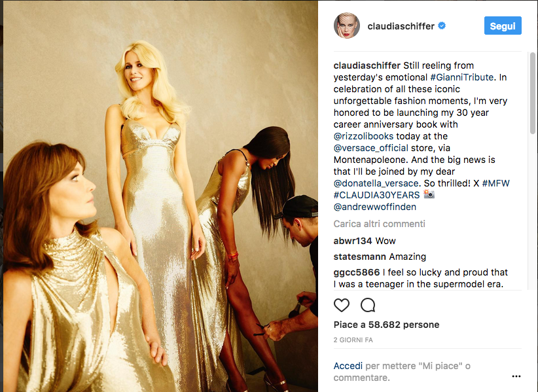Open commenter abwr134's profile

pos(353,241)
